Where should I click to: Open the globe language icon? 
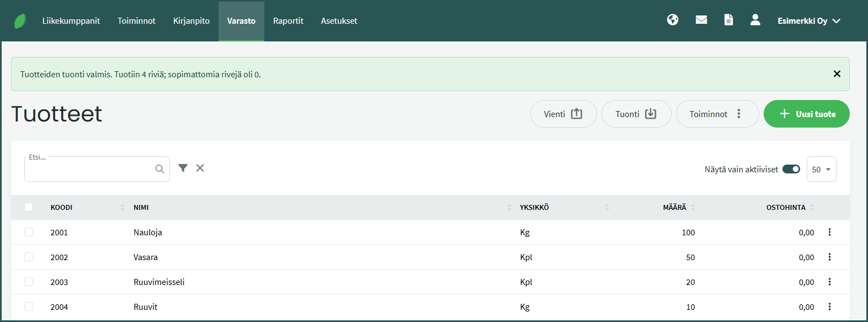[x=672, y=20]
